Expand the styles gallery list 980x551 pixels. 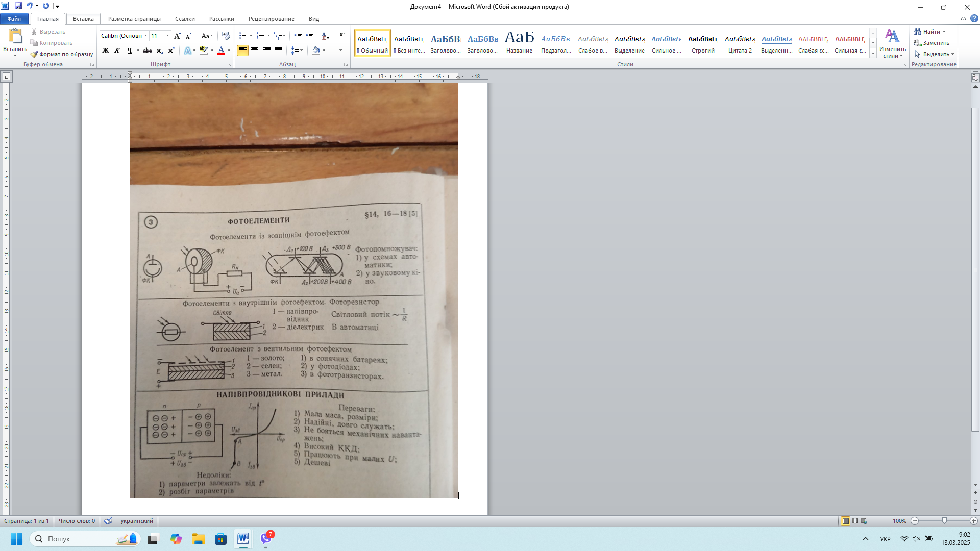click(x=873, y=54)
